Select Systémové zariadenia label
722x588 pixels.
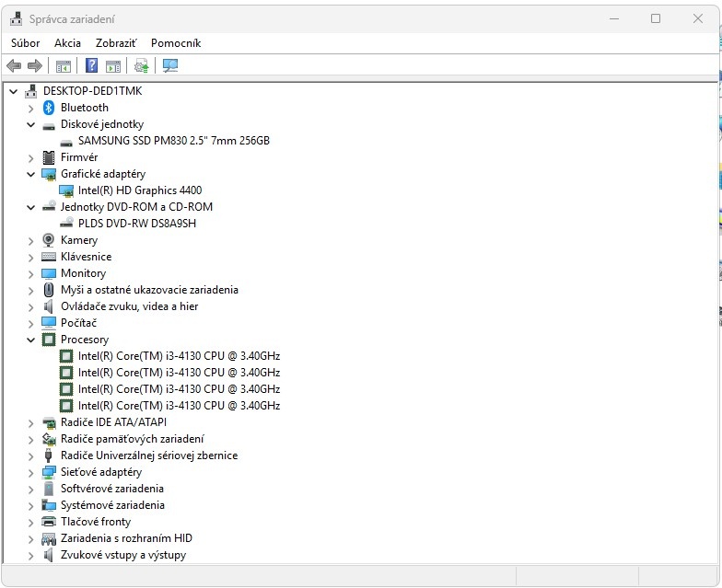pos(112,505)
